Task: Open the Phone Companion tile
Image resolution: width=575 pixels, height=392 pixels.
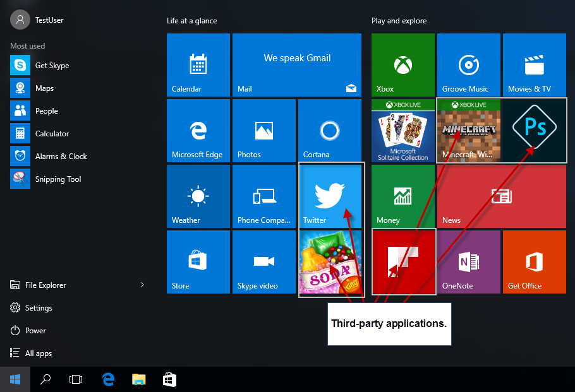Action: click(263, 196)
